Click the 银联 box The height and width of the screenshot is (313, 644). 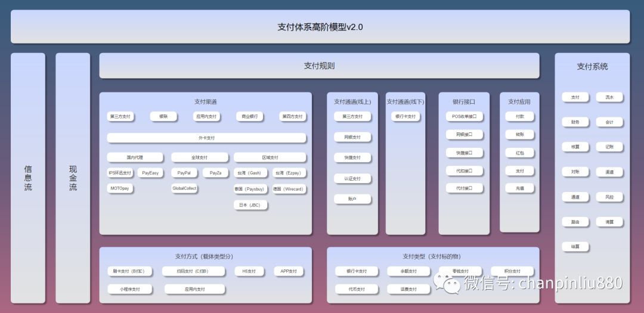click(163, 116)
